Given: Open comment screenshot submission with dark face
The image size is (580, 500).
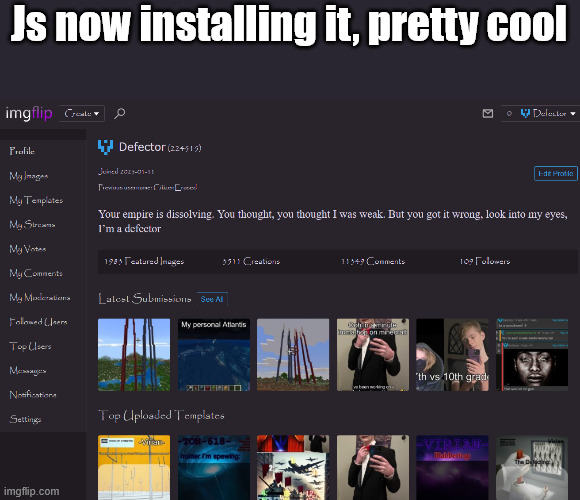Looking at the screenshot, I should point(532,355).
